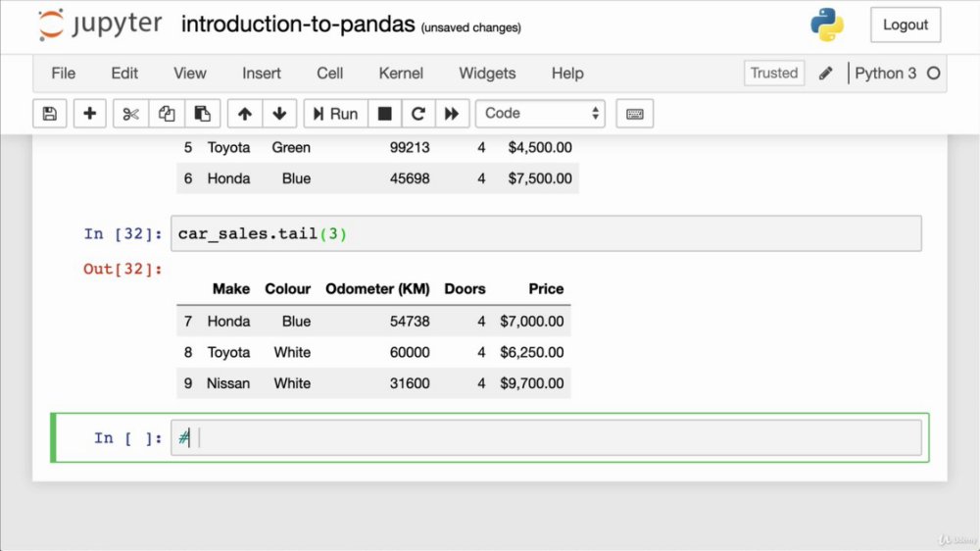980x551 pixels.
Task: Open the View menu
Action: tap(190, 74)
